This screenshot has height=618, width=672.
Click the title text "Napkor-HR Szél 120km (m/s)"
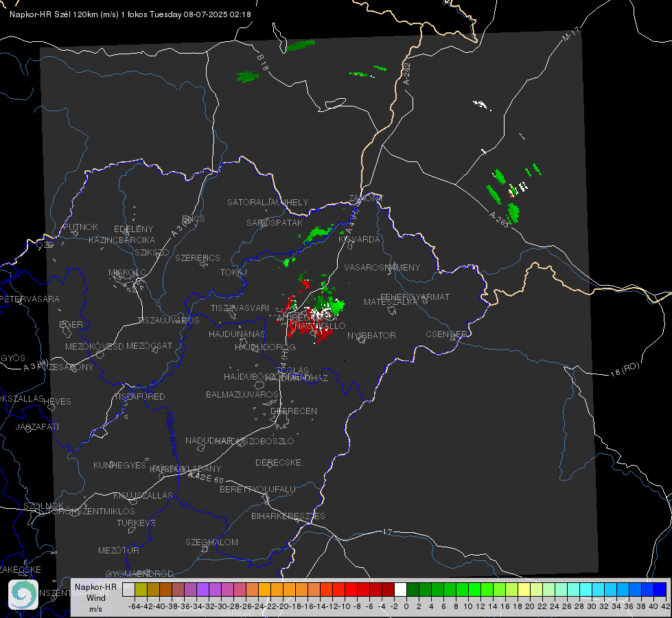pos(65,14)
